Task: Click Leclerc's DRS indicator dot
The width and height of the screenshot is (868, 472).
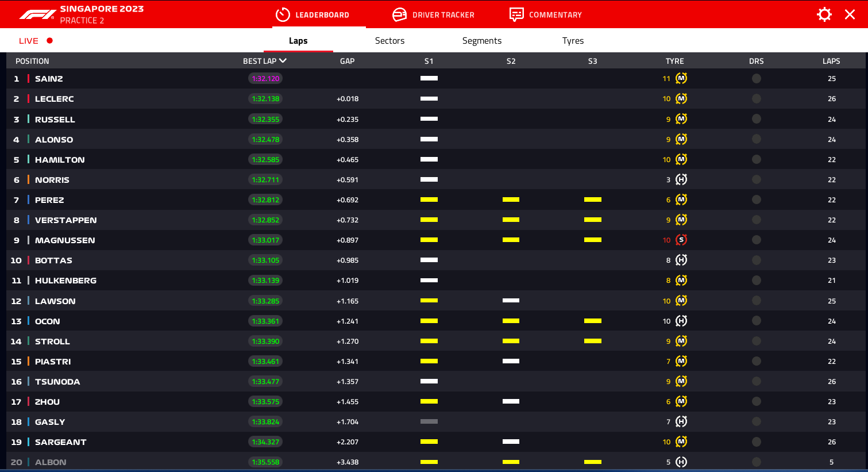Action: click(x=757, y=98)
